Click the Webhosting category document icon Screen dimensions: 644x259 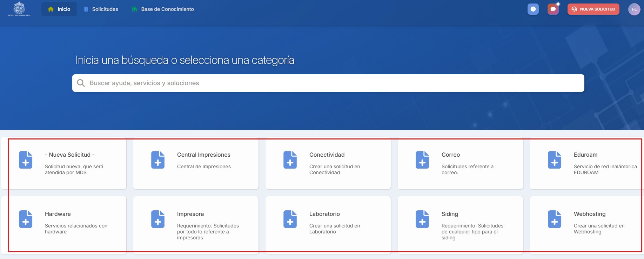555,219
